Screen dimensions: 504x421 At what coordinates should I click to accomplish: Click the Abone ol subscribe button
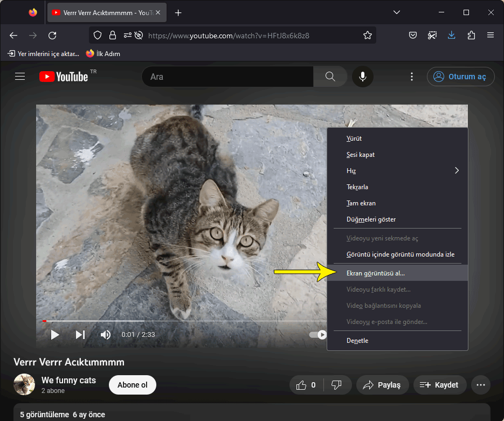pyautogui.click(x=133, y=385)
